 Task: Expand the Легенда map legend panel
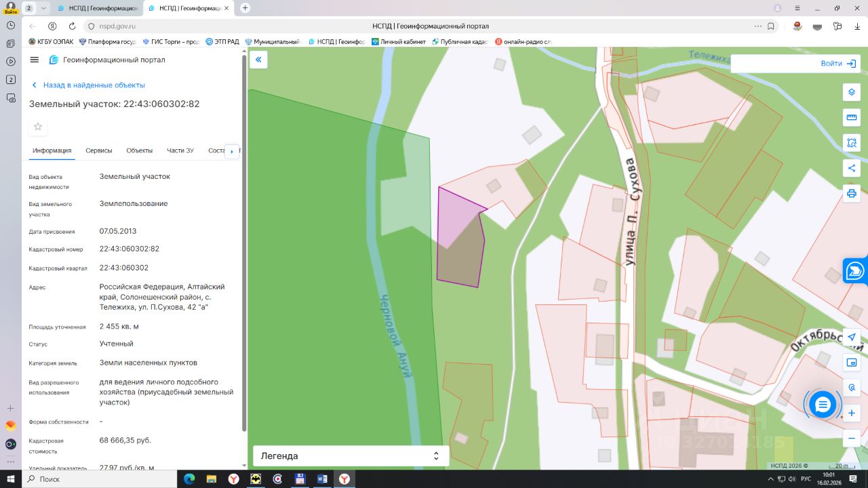point(351,456)
